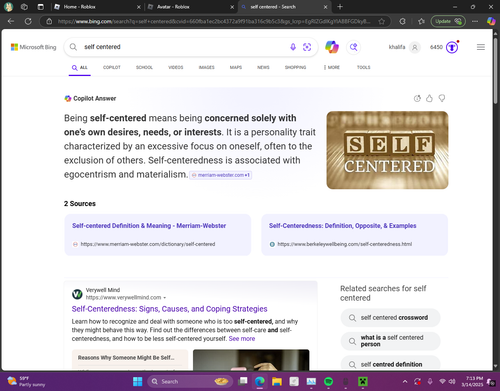Select the ALL search tab
Viewport: 500px width, 391px height.
(x=80, y=67)
